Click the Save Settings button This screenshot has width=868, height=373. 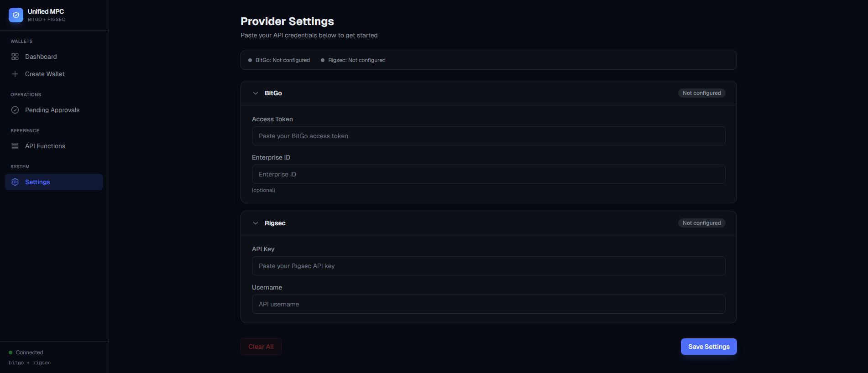(709, 347)
